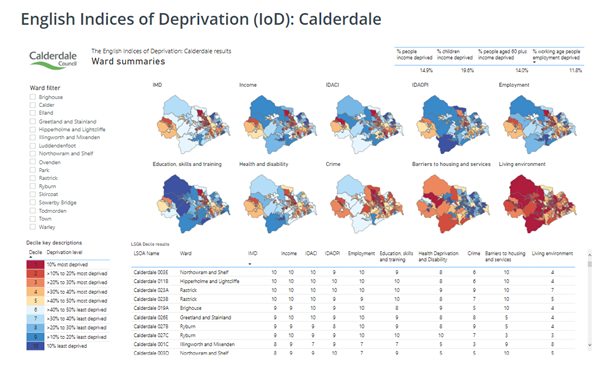
Task: Enable Sowerby Bridge ward filter
Action: [33, 202]
